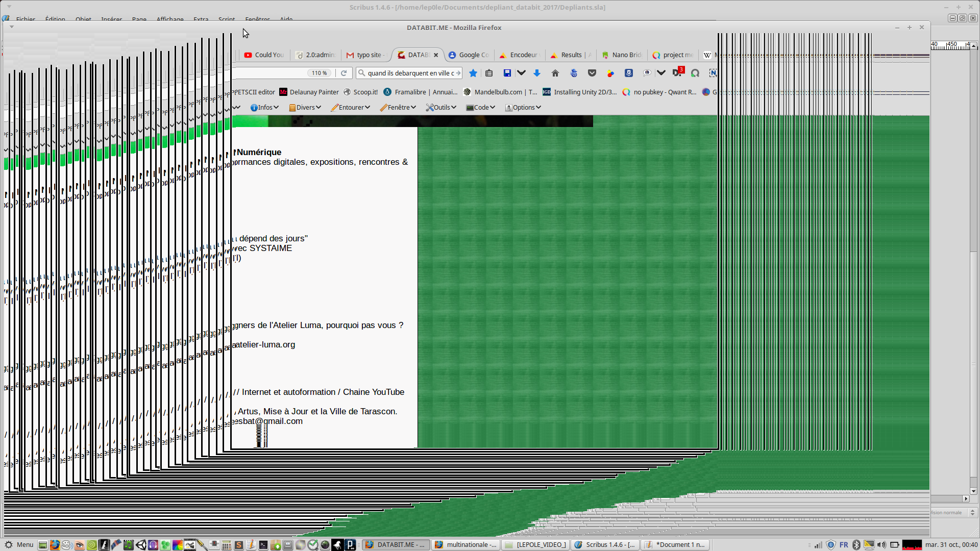Click the search field with 'quand ils debarquent'
Viewport: 980px width, 551px height.
point(410,73)
